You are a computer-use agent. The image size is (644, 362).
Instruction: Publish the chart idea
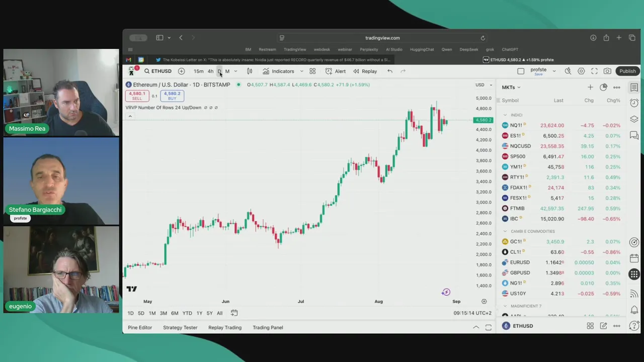point(627,71)
